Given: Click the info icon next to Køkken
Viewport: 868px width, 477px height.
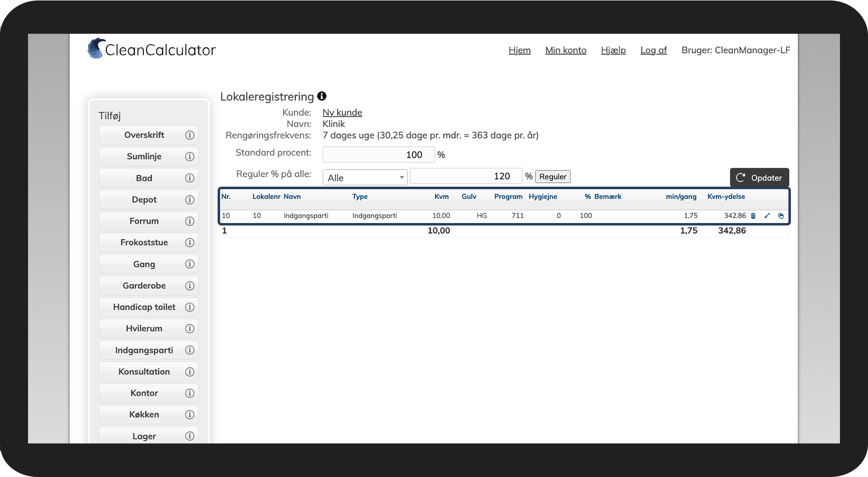Looking at the screenshot, I should [190, 415].
